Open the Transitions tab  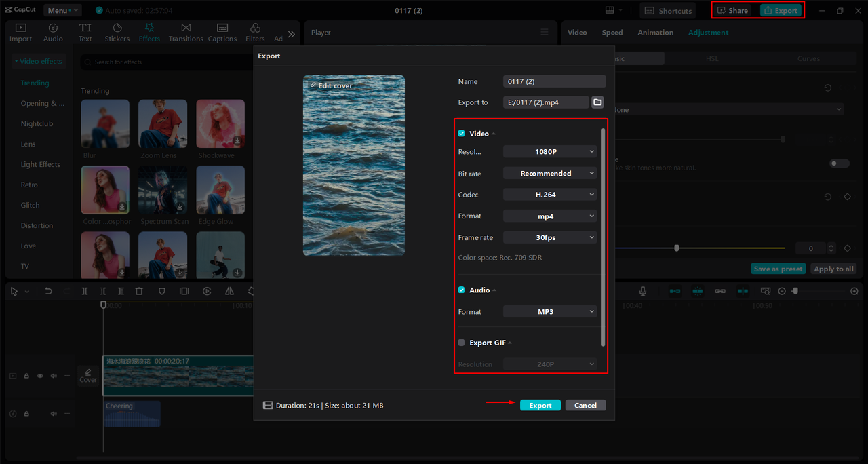pyautogui.click(x=186, y=33)
